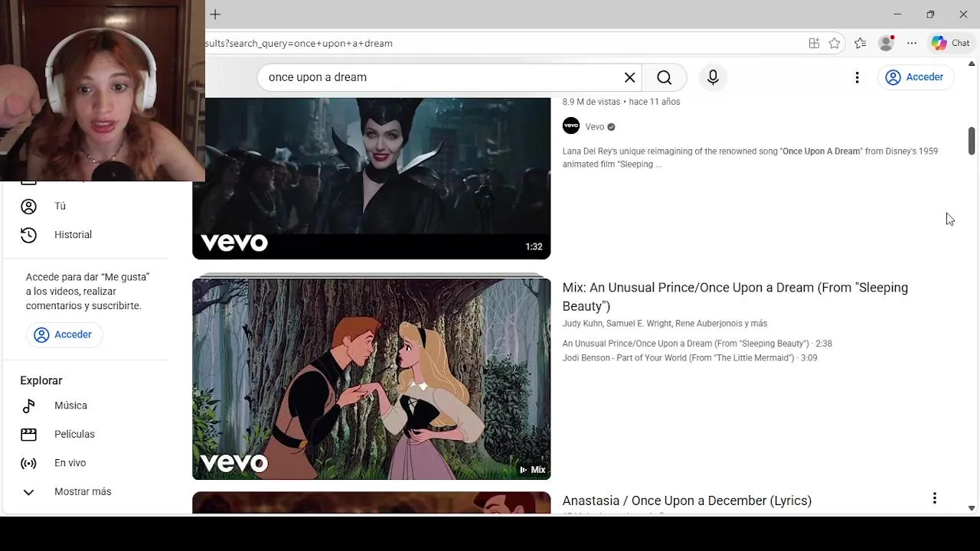Play Sleeping Beauty Mix thumbnail
Viewport: 980px width, 551px height.
point(371,379)
